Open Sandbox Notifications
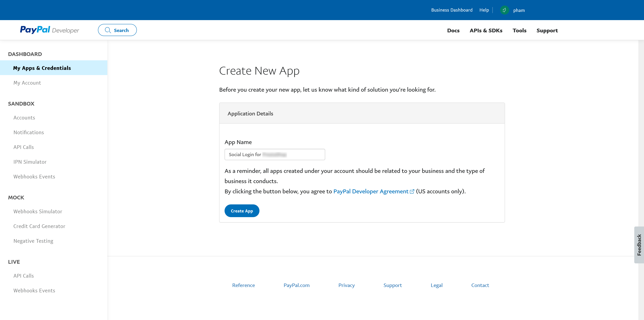This screenshot has width=644, height=320. point(29,132)
